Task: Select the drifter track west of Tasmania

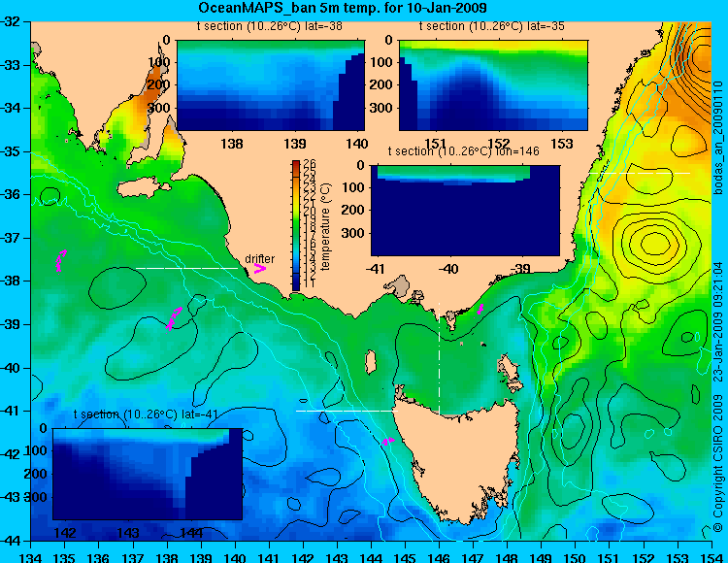Action: pos(388,441)
